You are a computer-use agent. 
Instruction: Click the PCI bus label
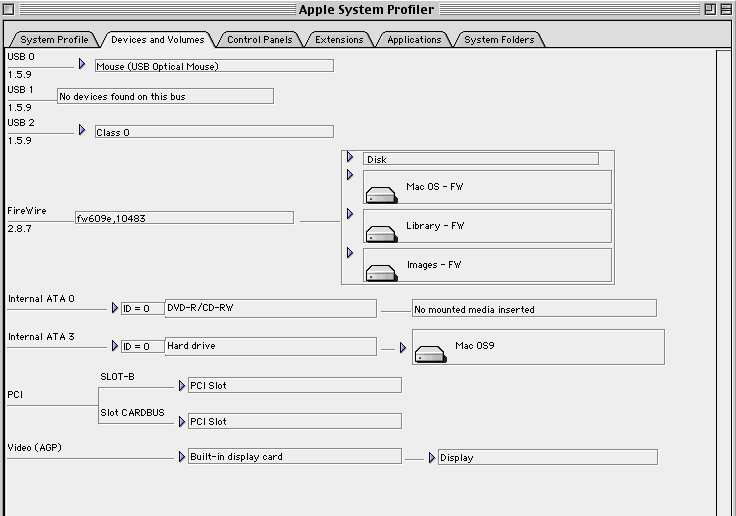tap(15, 394)
